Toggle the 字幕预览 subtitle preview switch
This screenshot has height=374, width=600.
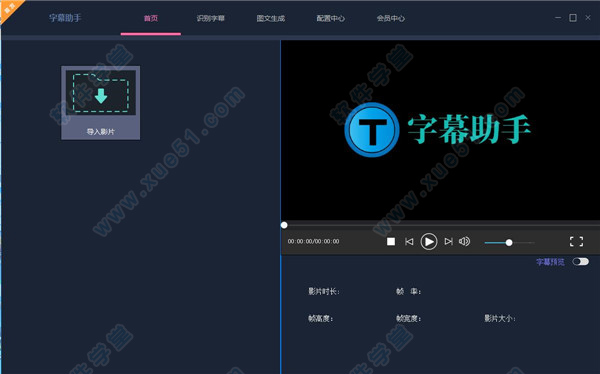[x=580, y=261]
